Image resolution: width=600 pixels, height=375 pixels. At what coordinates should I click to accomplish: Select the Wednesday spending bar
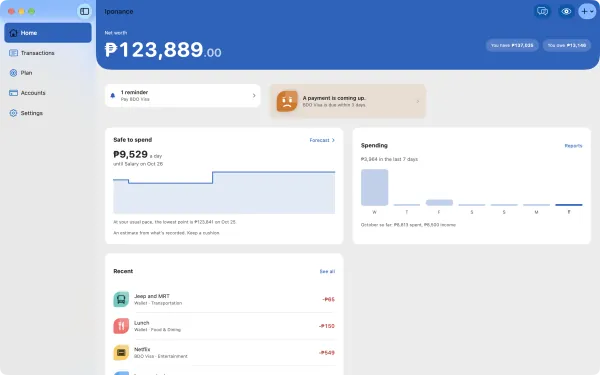[375, 188]
